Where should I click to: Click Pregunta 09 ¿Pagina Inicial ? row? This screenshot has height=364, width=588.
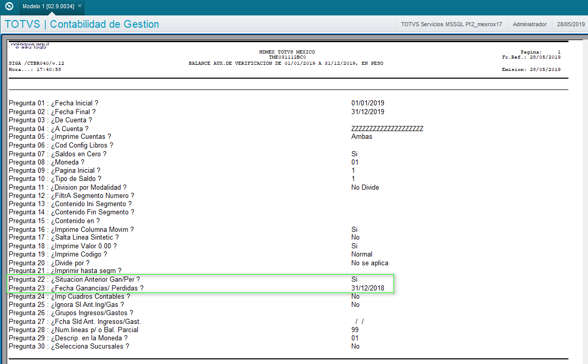pos(55,171)
